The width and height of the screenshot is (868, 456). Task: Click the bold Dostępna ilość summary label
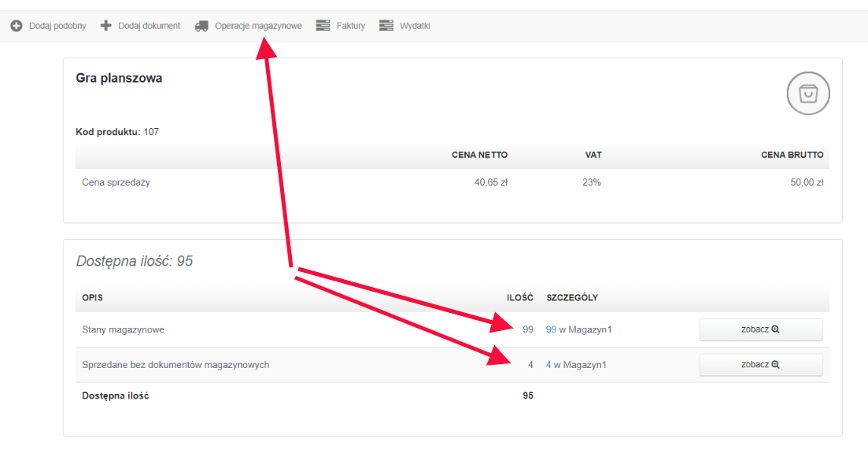click(x=115, y=395)
